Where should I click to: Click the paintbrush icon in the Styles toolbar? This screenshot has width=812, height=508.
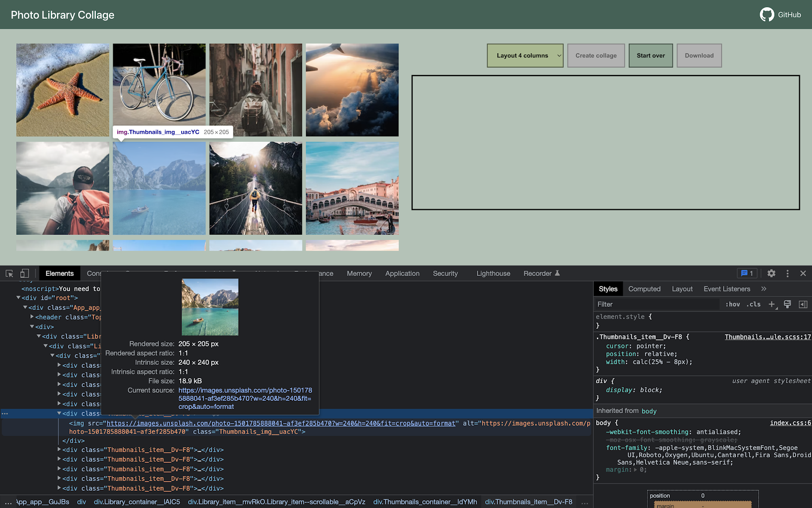(787, 304)
